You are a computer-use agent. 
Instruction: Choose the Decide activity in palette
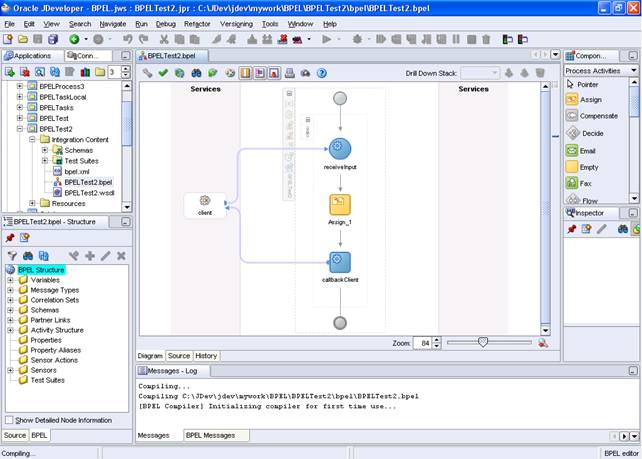click(590, 133)
